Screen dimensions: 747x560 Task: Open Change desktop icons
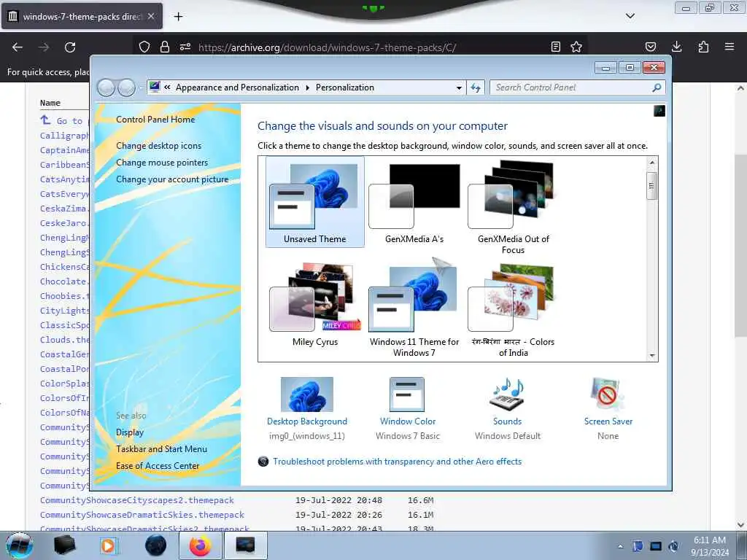(158, 146)
